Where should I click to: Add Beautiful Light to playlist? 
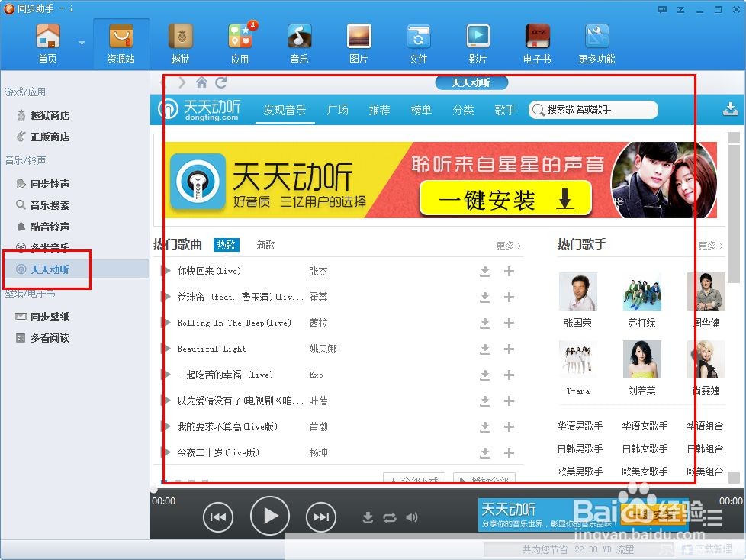(509, 349)
